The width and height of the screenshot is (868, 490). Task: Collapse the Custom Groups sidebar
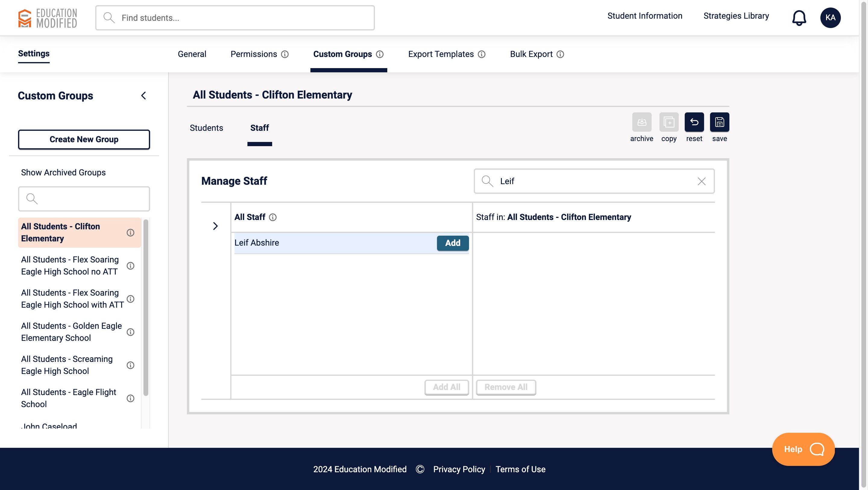pos(143,96)
